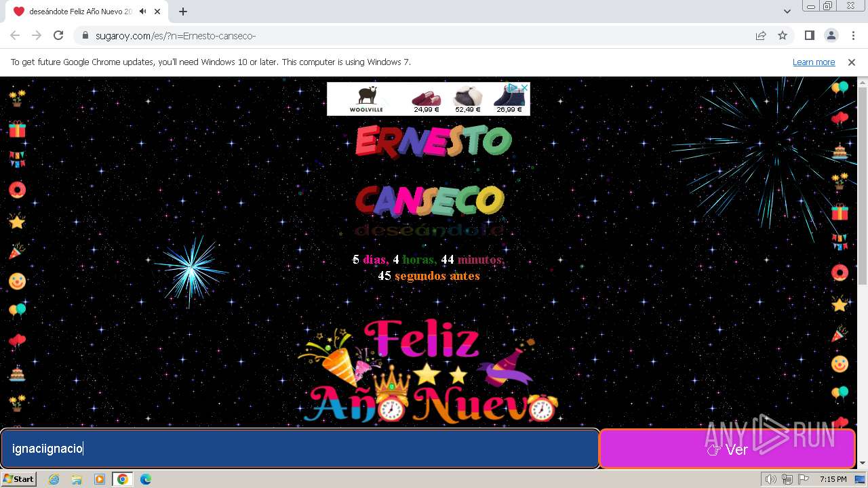
Task: Switch to Chrome taskbar button
Action: pyautogui.click(x=123, y=479)
